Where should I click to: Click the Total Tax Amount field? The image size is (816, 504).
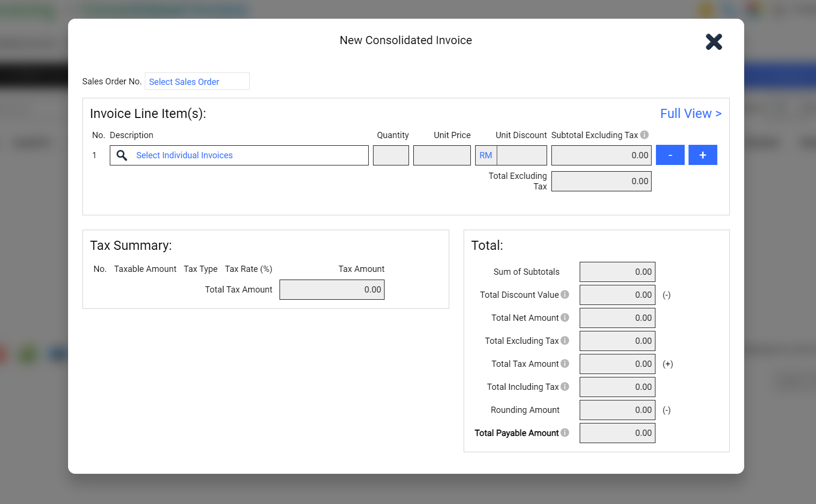pyautogui.click(x=332, y=289)
